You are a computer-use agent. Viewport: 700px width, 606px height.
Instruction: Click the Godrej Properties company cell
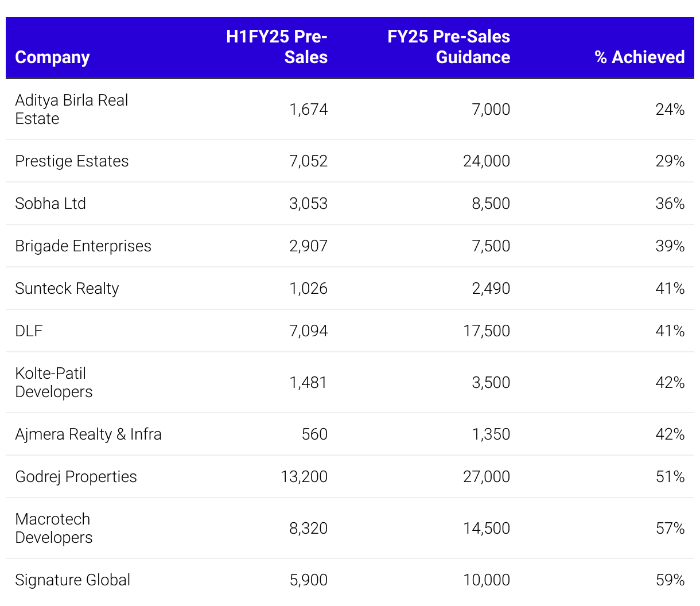pos(76,477)
